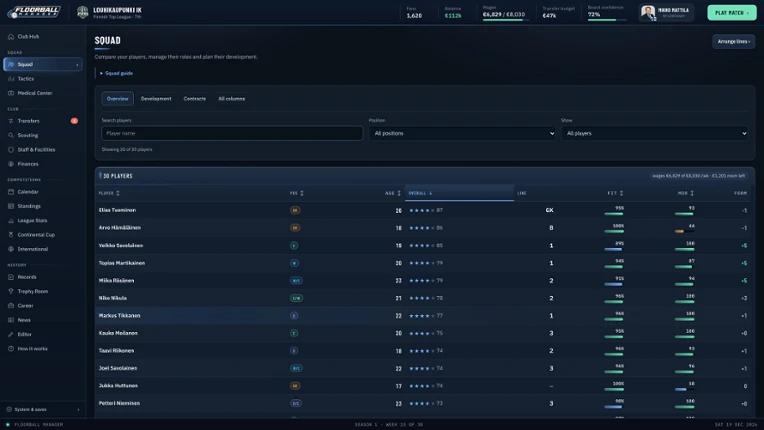Click the Transfer budget €47k value
This screenshot has width=764, height=430.
[x=549, y=16]
